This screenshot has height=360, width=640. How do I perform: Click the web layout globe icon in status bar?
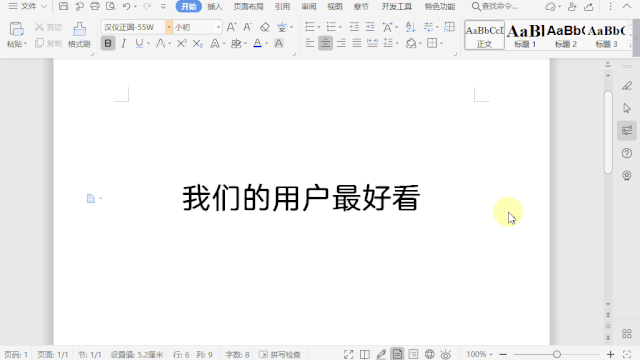click(x=429, y=354)
